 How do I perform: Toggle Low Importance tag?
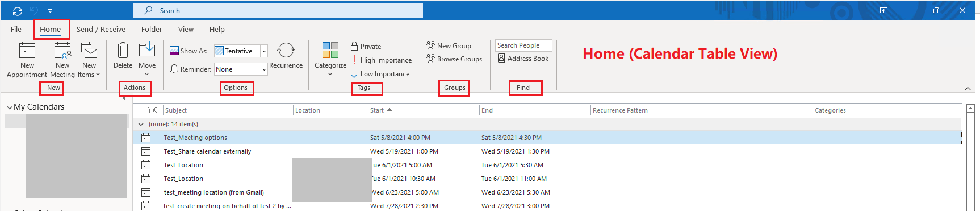380,74
